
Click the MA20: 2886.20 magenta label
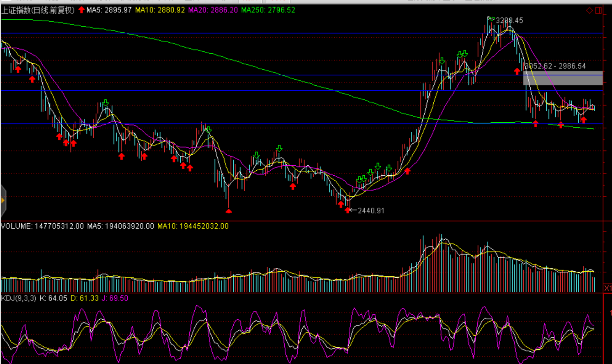(x=213, y=10)
